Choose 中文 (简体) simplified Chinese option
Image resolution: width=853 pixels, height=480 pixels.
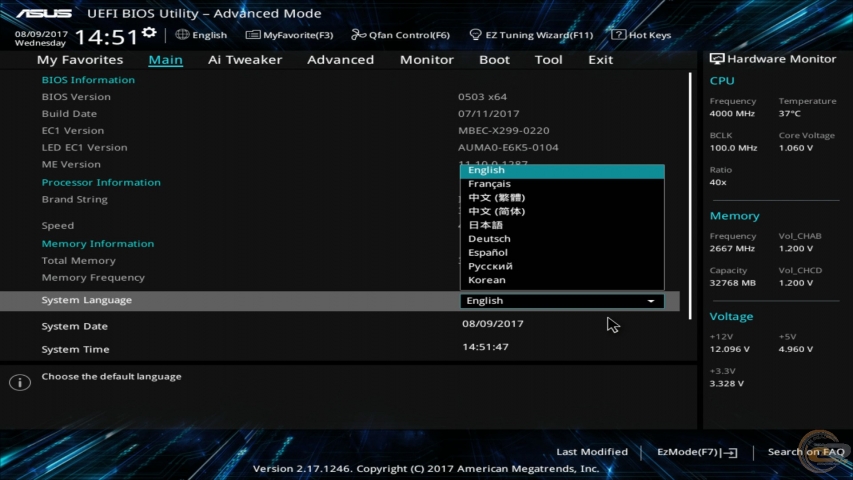click(562, 211)
